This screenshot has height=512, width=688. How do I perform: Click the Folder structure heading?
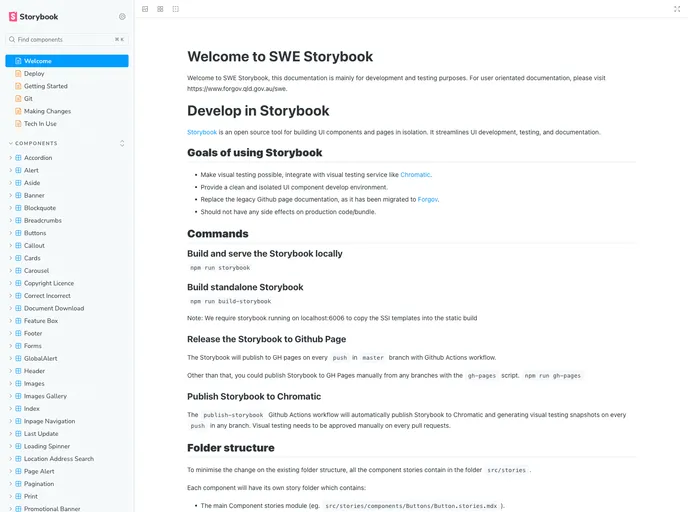[x=231, y=448]
